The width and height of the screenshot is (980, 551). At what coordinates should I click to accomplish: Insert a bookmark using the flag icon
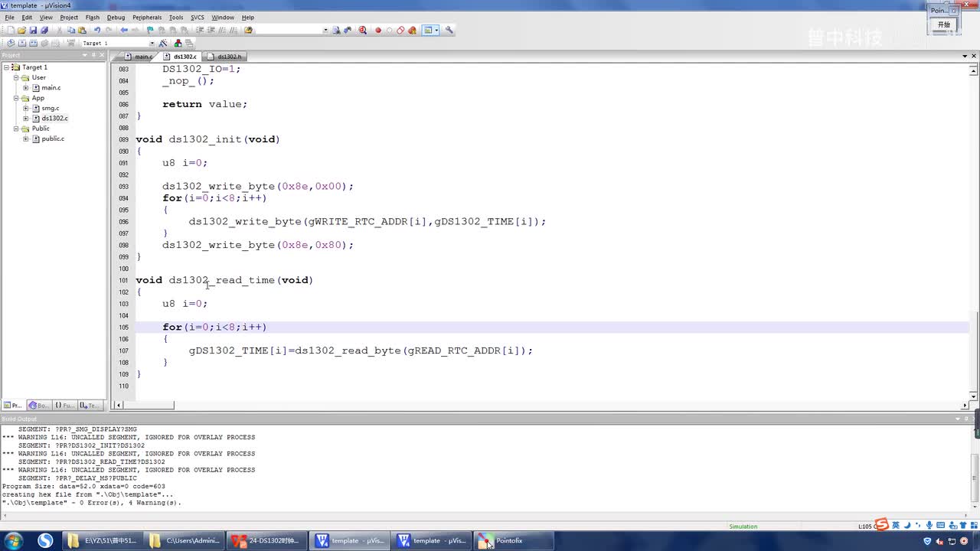pos(150,31)
